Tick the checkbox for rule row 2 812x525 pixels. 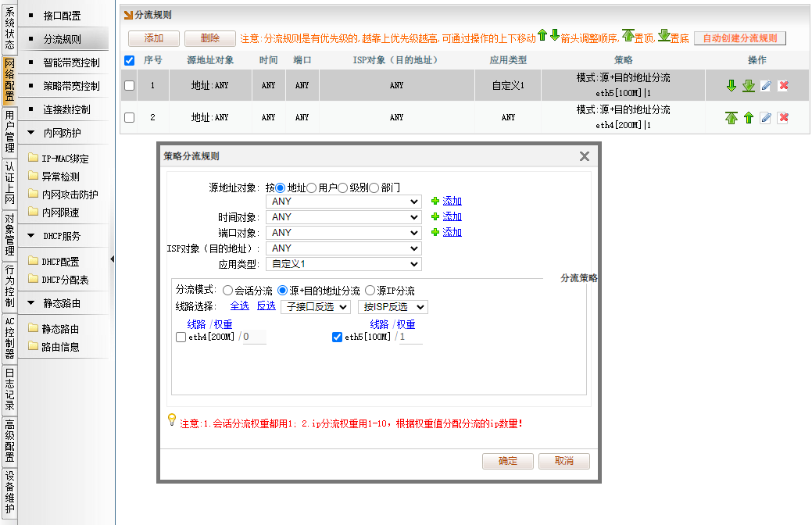(x=130, y=117)
